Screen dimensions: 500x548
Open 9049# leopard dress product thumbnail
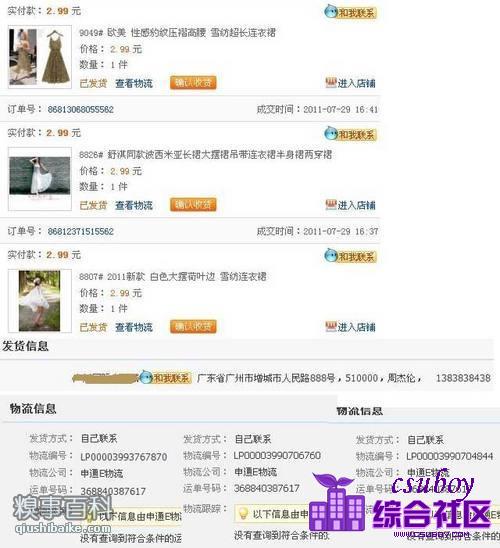[40, 57]
